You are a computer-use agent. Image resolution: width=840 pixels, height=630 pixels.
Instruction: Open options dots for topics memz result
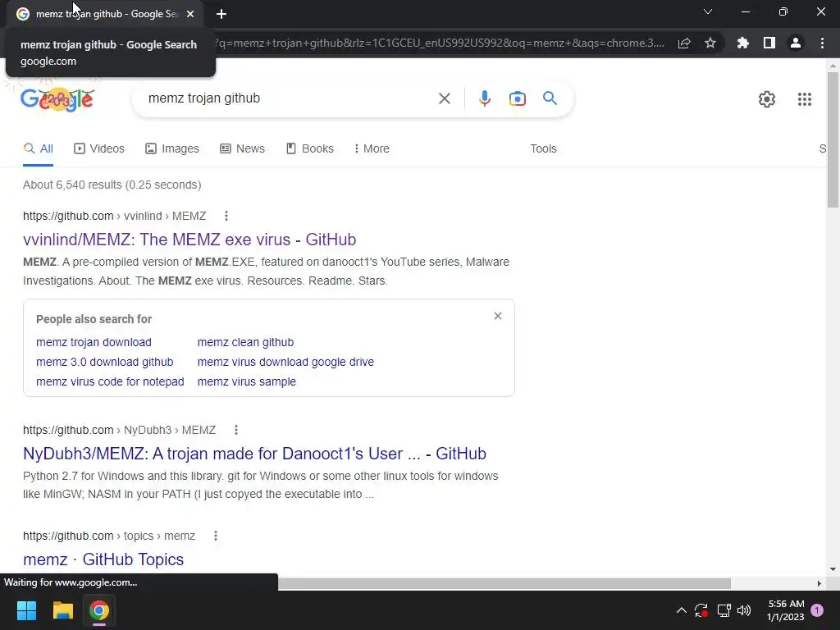click(216, 536)
